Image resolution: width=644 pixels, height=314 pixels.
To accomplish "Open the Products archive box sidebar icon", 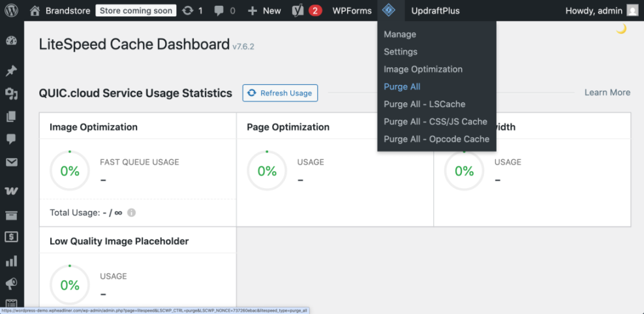I will 12,215.
